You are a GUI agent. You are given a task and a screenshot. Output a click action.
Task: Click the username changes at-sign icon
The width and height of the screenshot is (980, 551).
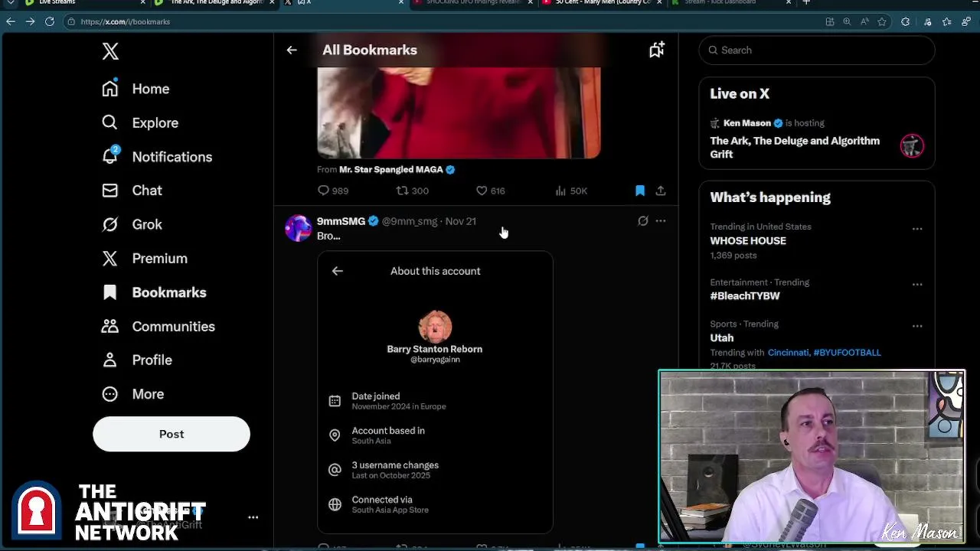335,470
